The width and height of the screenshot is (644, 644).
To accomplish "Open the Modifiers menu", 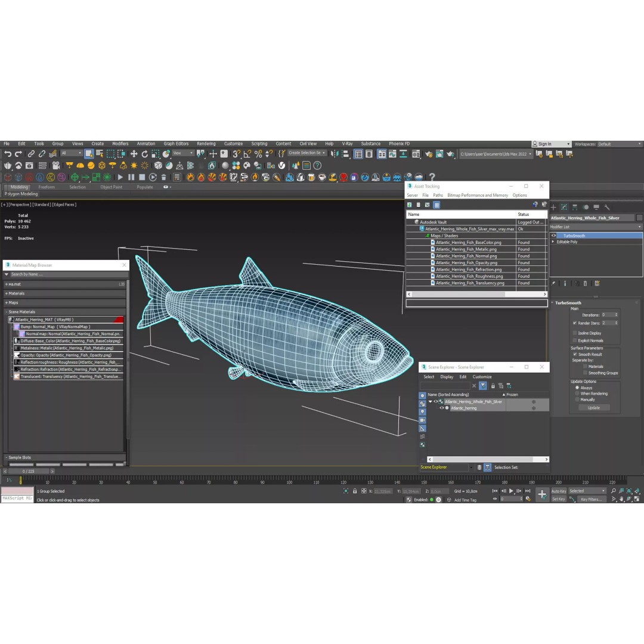I will pos(120,144).
